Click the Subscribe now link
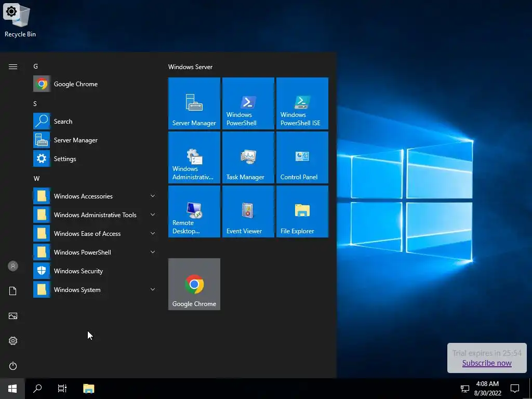 point(486,363)
